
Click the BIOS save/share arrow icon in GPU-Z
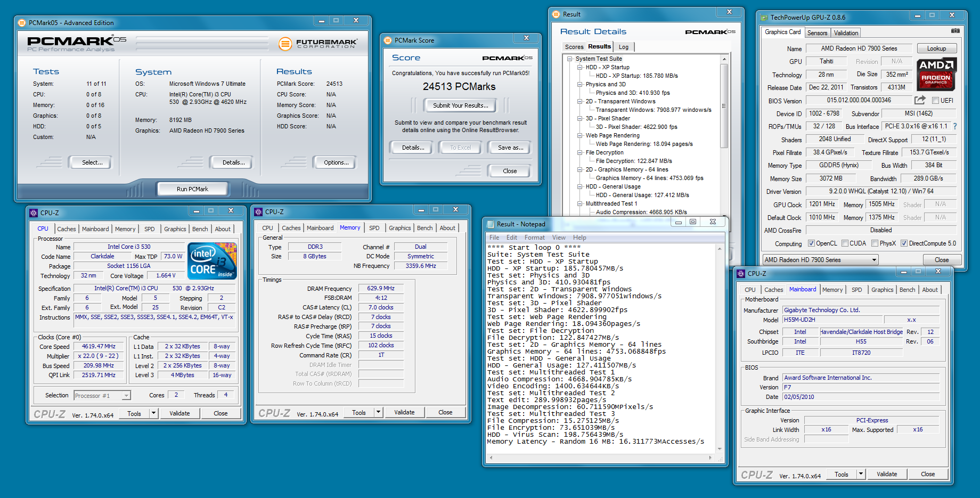pos(920,100)
